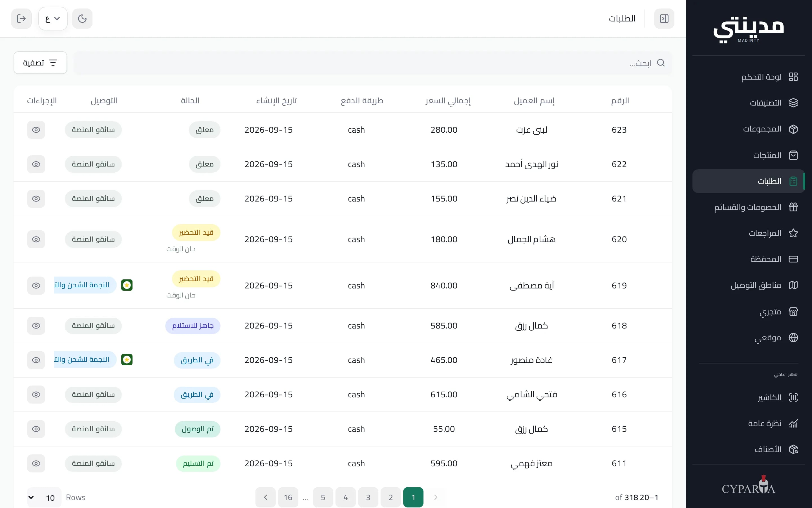Click the الكاشير barcode scan icon
812x508 pixels.
pos(793,397)
